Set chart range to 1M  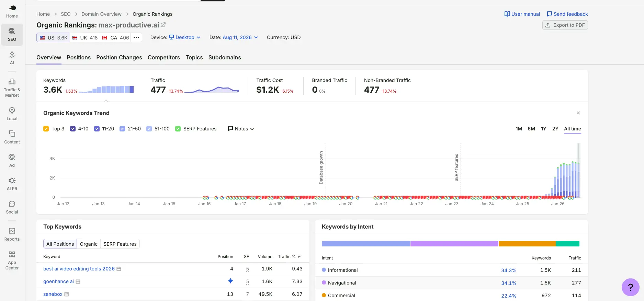coord(519,129)
